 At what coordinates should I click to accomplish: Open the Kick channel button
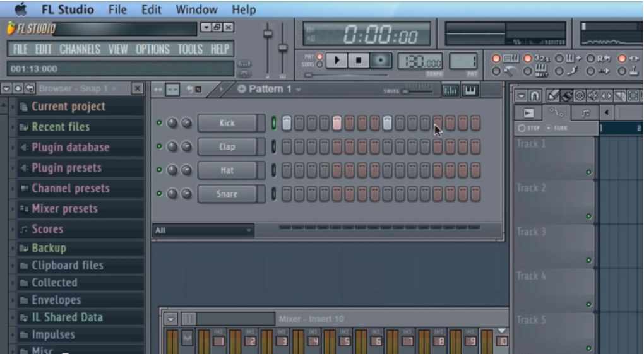coord(227,123)
